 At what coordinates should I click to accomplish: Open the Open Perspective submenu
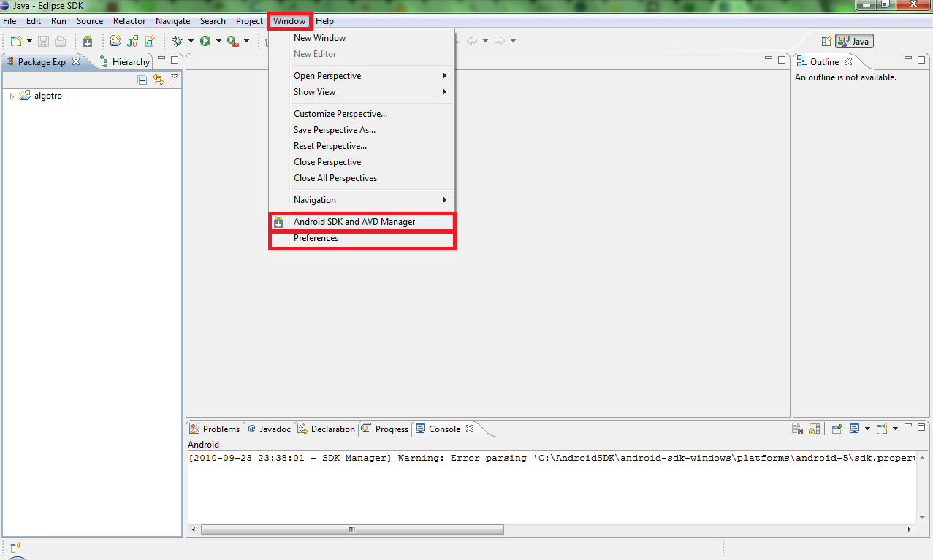[x=362, y=76]
